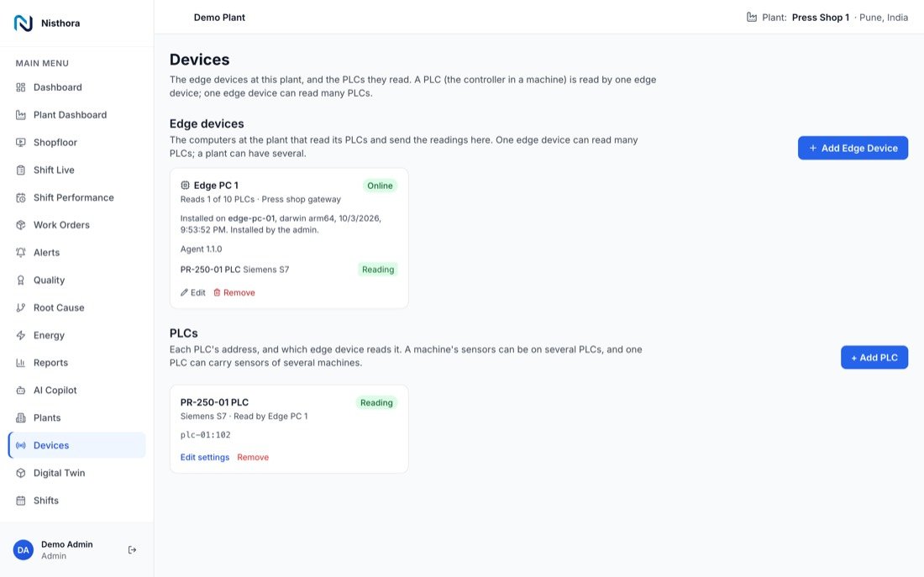The width and height of the screenshot is (924, 577).
Task: Edit the Edge PC 1 device
Action: pyautogui.click(x=192, y=293)
